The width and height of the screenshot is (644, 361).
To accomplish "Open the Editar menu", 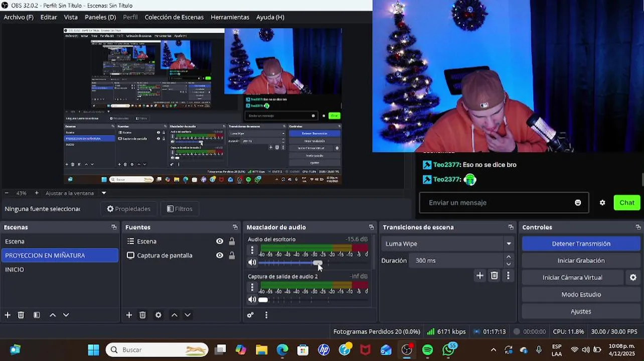I will [49, 17].
